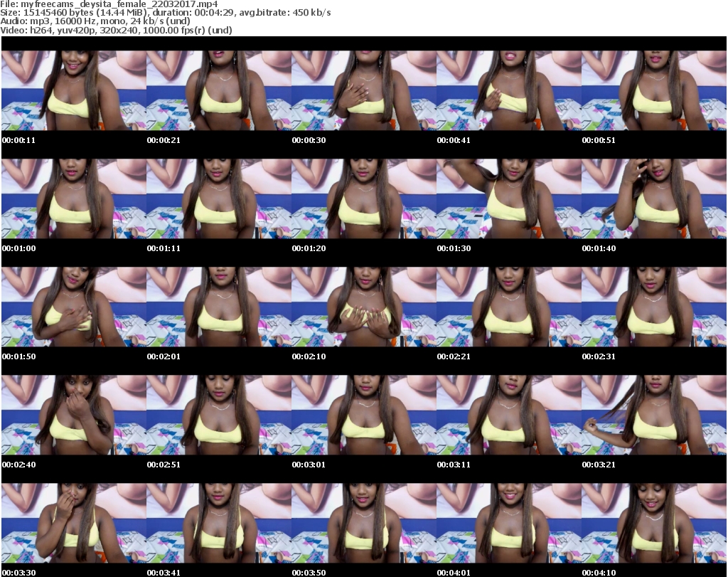Open the frame thumbnail above timestamp 00:02:10
Screen dimensions: 728x577
click(x=364, y=307)
